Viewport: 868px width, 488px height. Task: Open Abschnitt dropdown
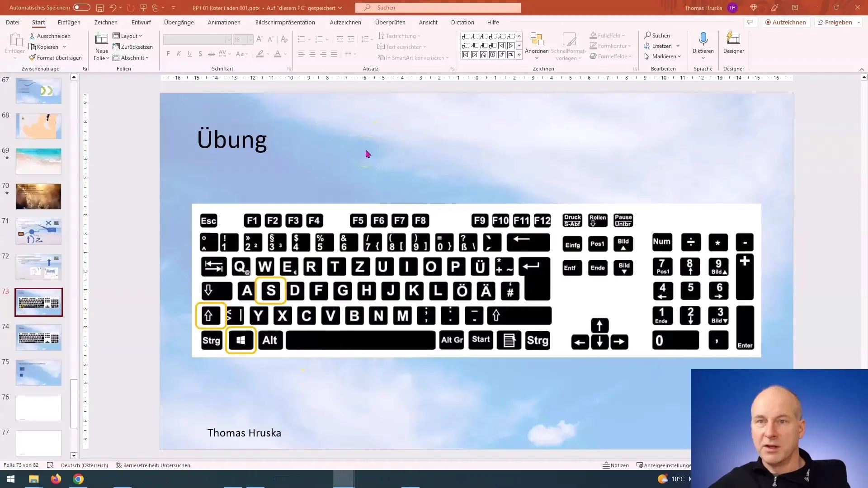[x=131, y=57]
